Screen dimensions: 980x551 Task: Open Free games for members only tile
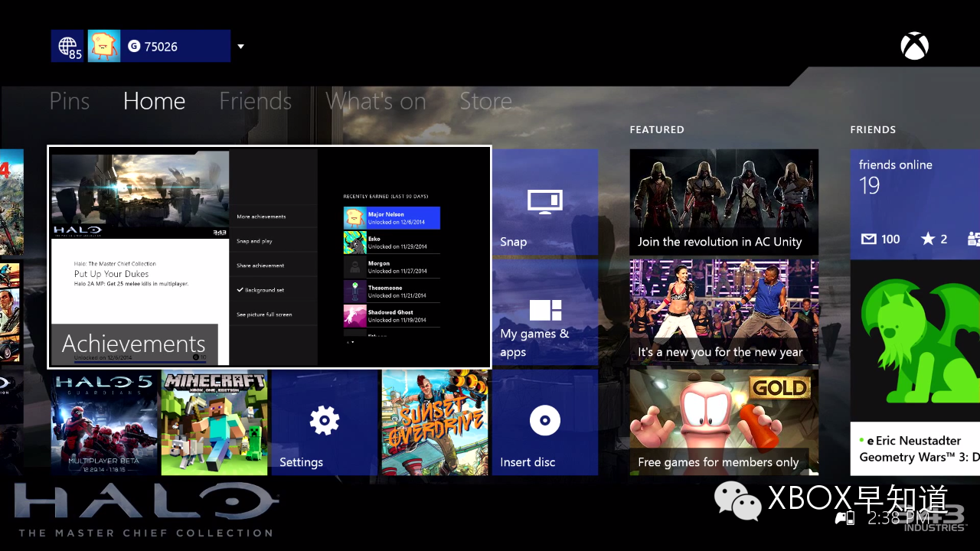[724, 422]
